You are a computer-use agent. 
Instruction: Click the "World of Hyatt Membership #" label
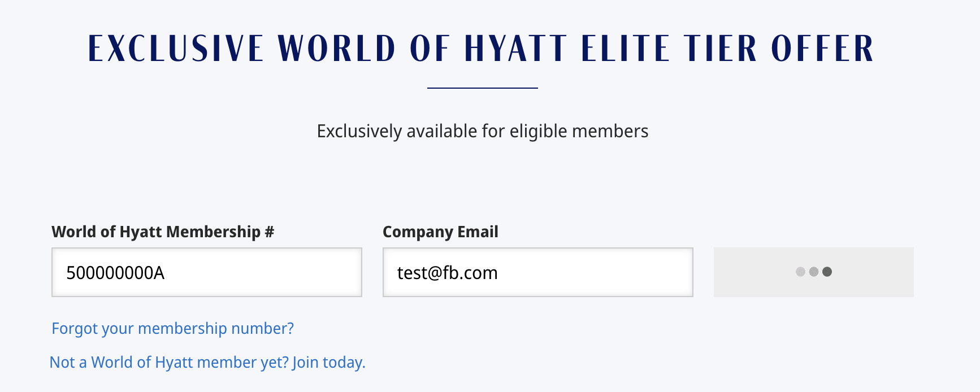tap(163, 232)
